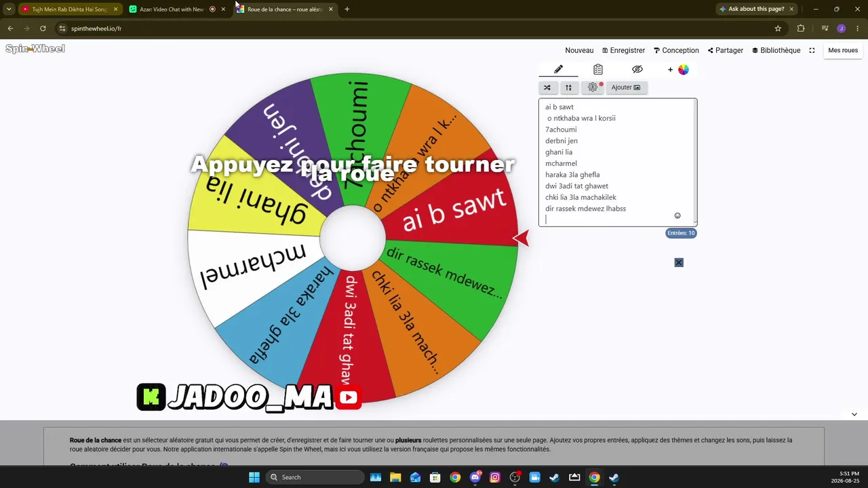Open File Explorer from taskbar

coord(395,477)
